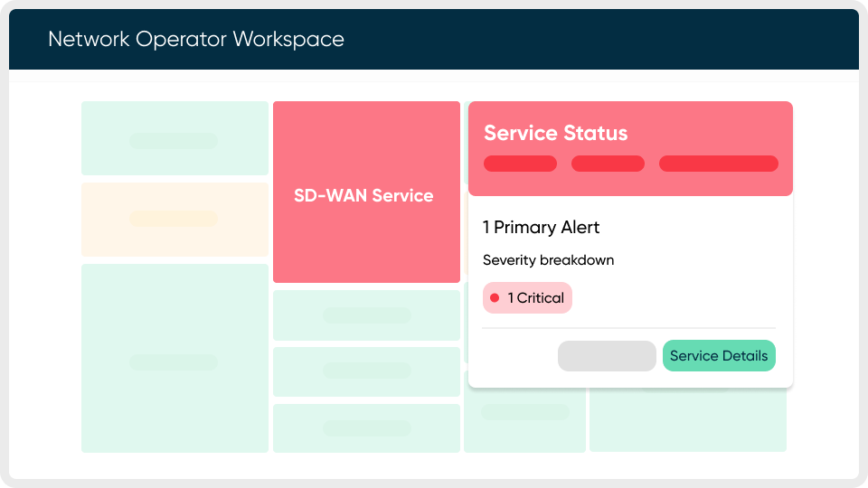Click the red dot in the Critical badge
868x488 pixels.
495,298
